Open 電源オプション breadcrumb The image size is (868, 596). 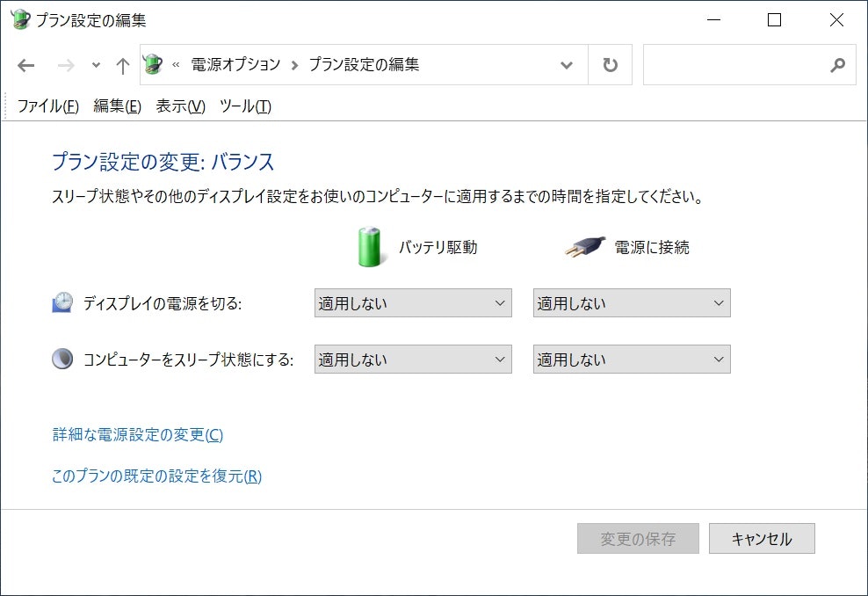pos(235,65)
